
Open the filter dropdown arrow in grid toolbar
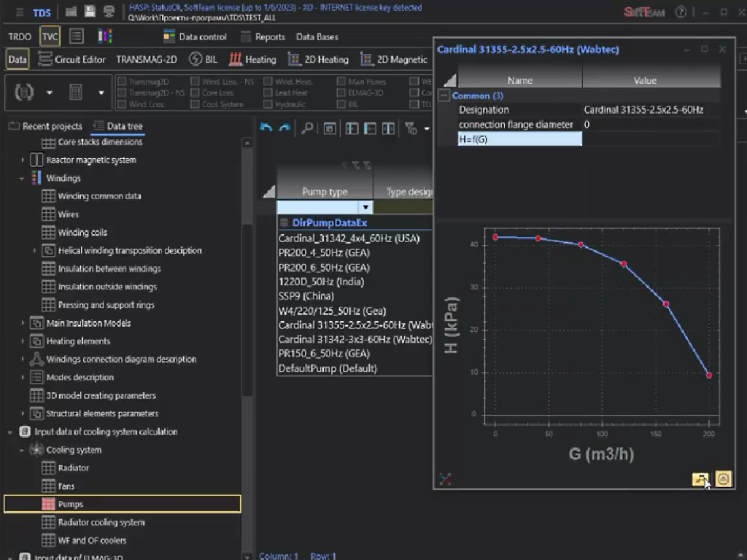(427, 128)
